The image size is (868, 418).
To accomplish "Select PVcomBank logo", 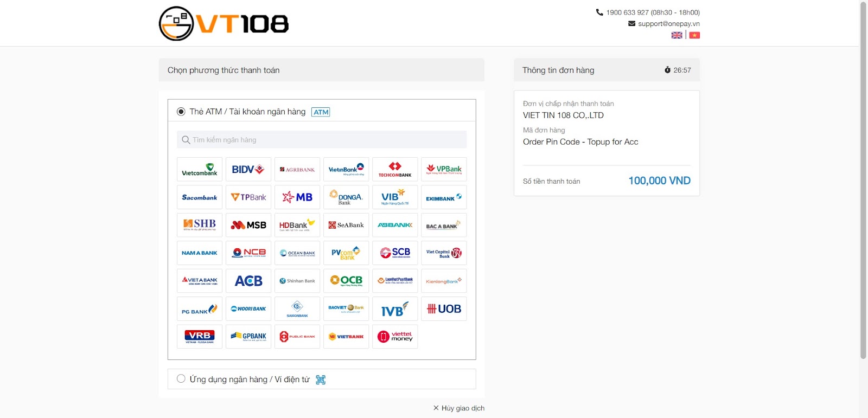I will tap(346, 253).
